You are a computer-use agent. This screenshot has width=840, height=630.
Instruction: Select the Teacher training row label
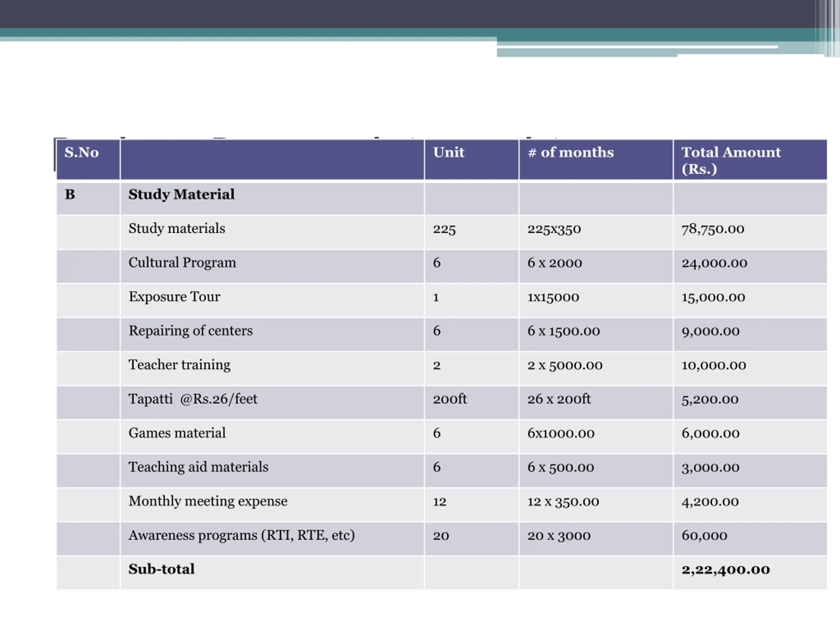[179, 365]
